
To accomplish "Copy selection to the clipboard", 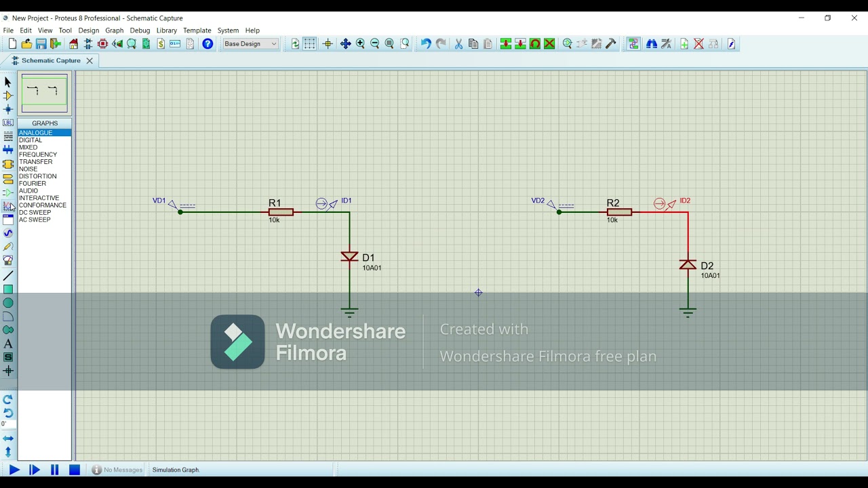I will 473,44.
